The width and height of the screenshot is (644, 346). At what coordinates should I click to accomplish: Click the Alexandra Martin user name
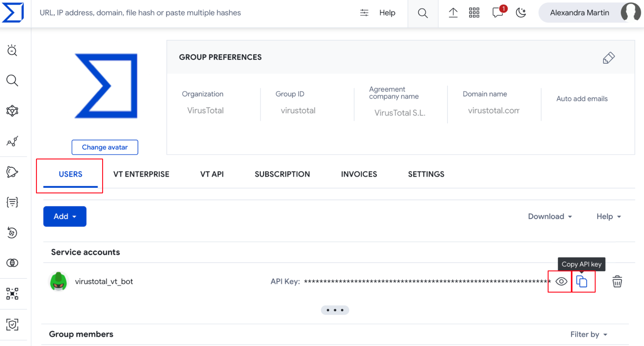click(580, 13)
